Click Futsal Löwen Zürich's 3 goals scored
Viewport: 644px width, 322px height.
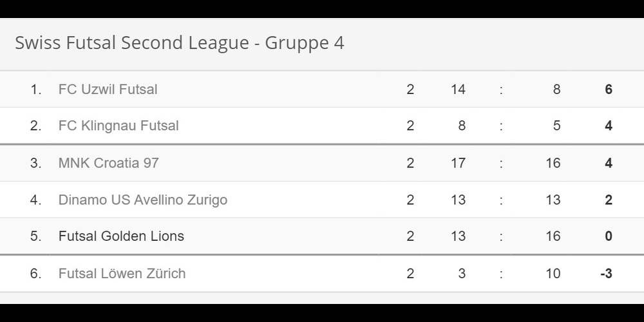(462, 273)
